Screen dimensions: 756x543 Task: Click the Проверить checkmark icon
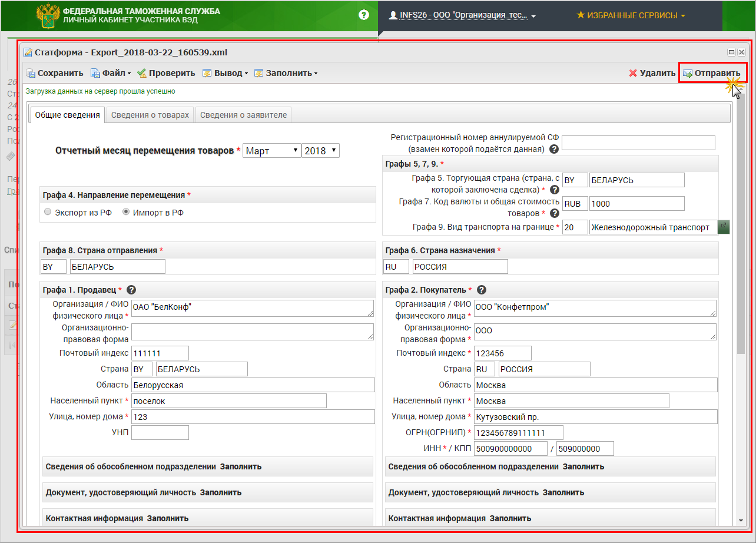(142, 74)
